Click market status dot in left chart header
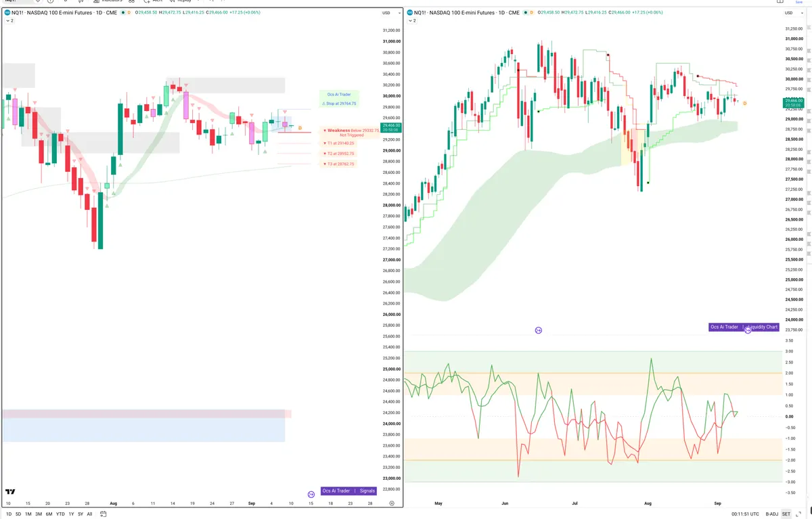This screenshot has width=812, height=519. point(122,13)
